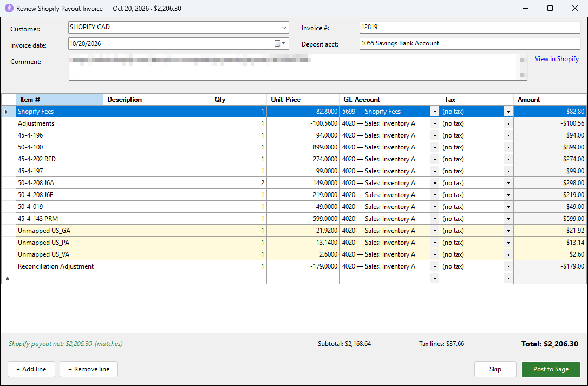Select the 45-4-196 item cell
The image size is (588, 386).
click(x=59, y=135)
